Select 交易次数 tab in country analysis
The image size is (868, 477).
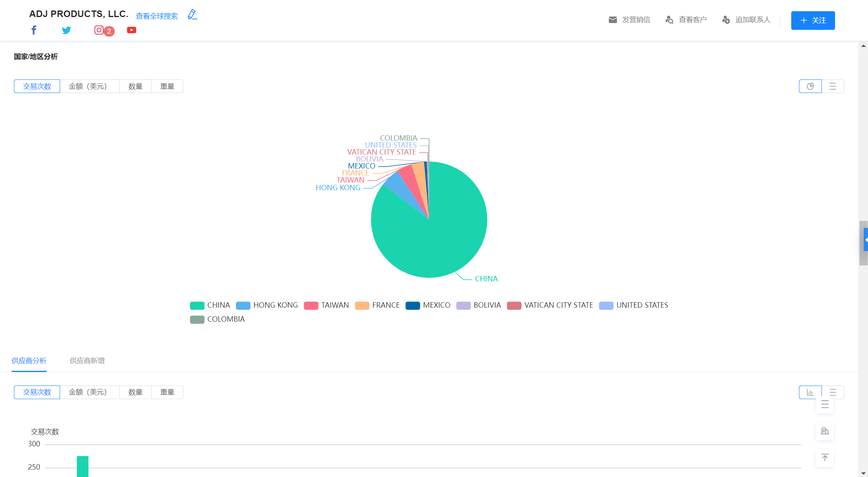(37, 86)
